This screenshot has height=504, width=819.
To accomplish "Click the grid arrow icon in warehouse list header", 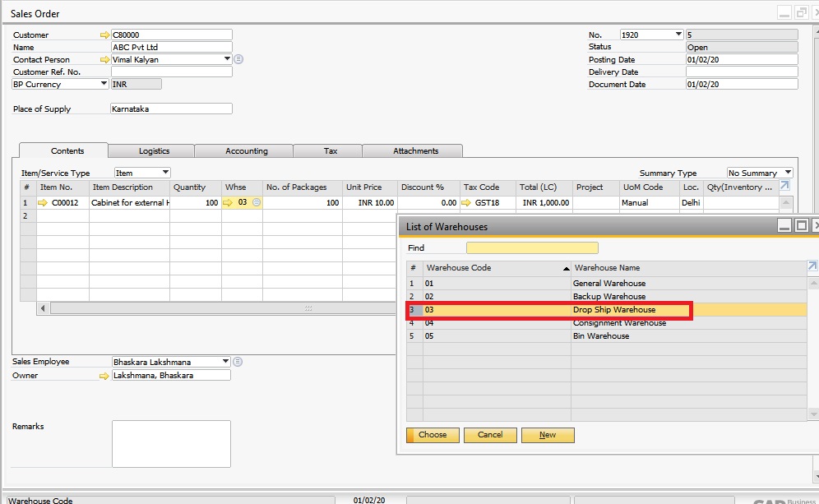I will coord(812,266).
